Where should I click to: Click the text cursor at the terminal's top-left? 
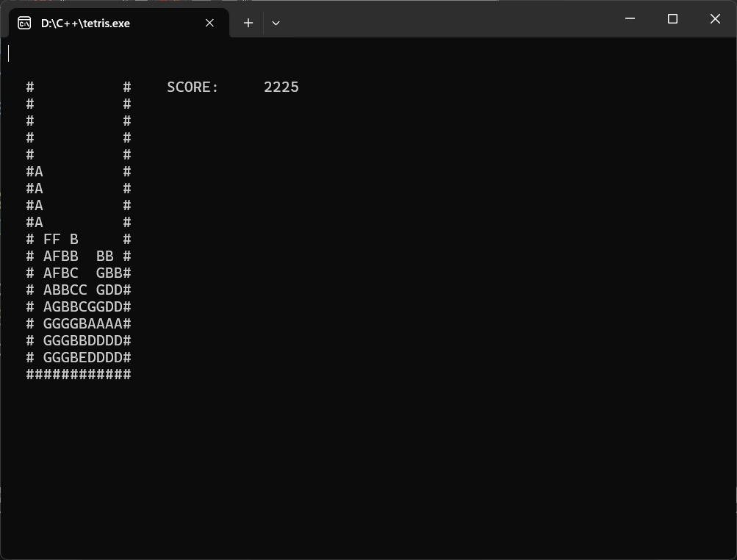click(9, 53)
